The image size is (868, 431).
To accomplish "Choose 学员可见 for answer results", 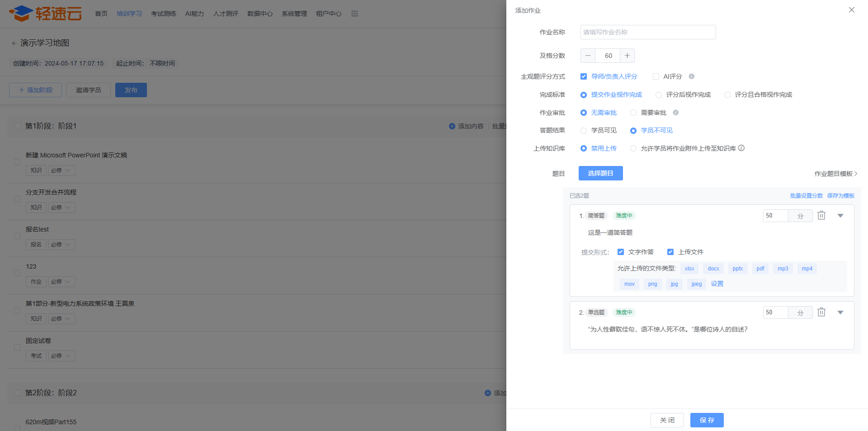I will 584,131.
